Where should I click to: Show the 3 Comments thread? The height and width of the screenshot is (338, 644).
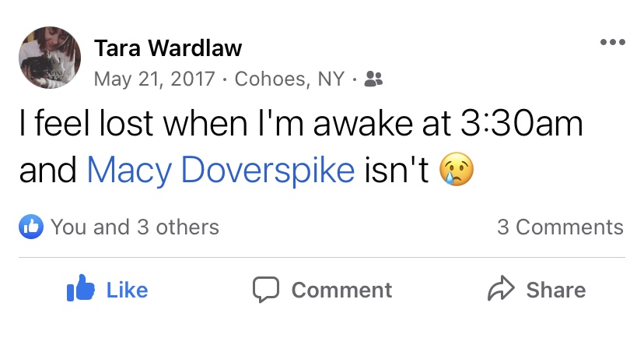560,227
